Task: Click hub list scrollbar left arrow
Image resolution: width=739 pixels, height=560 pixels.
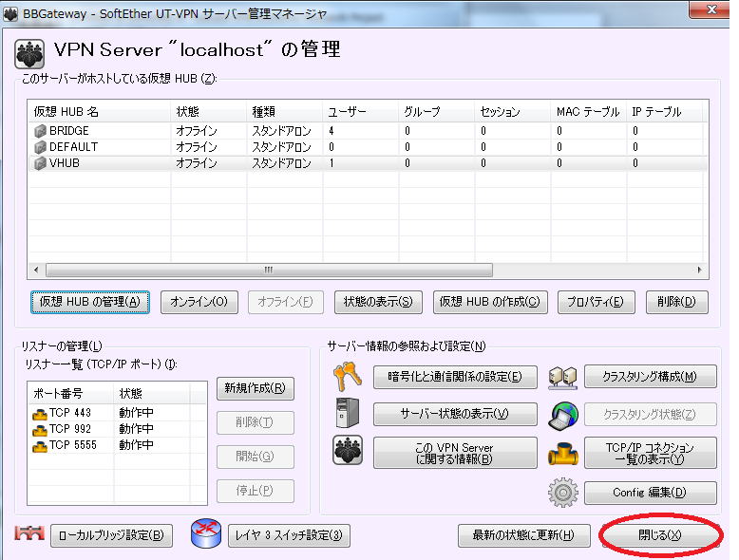Action: pyautogui.click(x=36, y=271)
